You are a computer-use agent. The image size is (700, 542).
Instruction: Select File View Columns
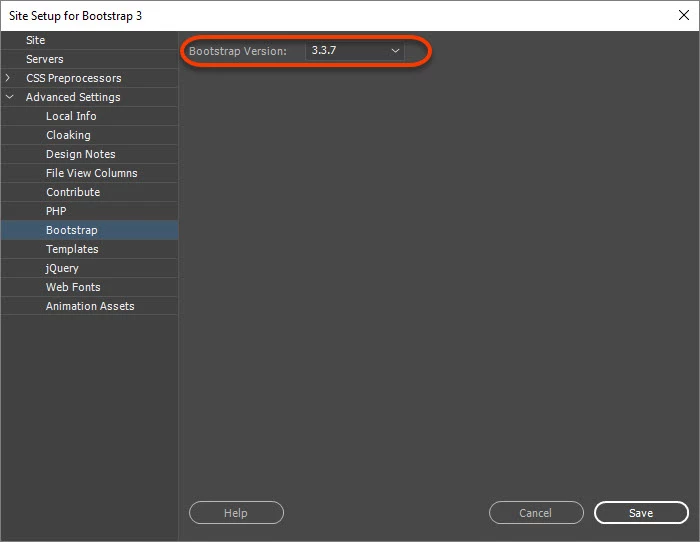(x=89, y=173)
